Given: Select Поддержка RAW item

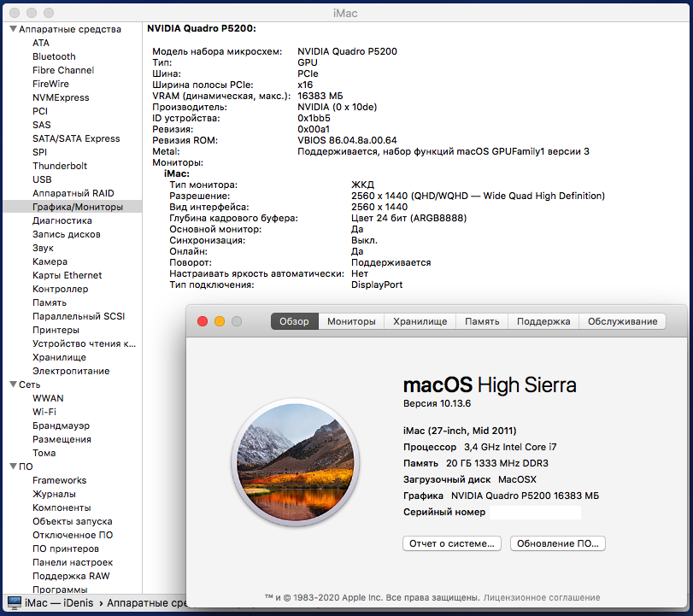Looking at the screenshot, I should click(x=71, y=576).
